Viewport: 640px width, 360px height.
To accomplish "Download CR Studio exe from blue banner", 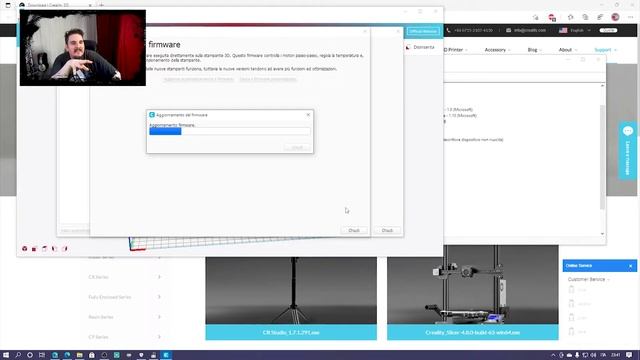I will [291, 332].
